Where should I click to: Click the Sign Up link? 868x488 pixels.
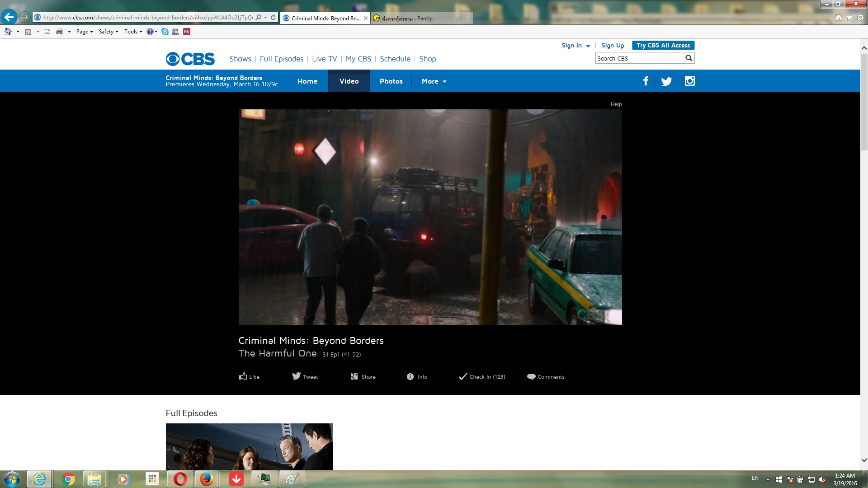[x=613, y=46]
